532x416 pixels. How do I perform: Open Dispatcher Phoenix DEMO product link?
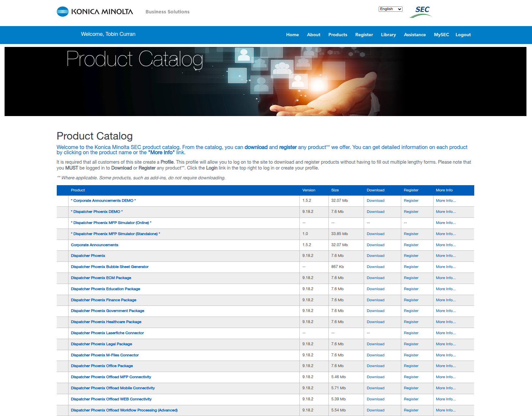click(97, 212)
